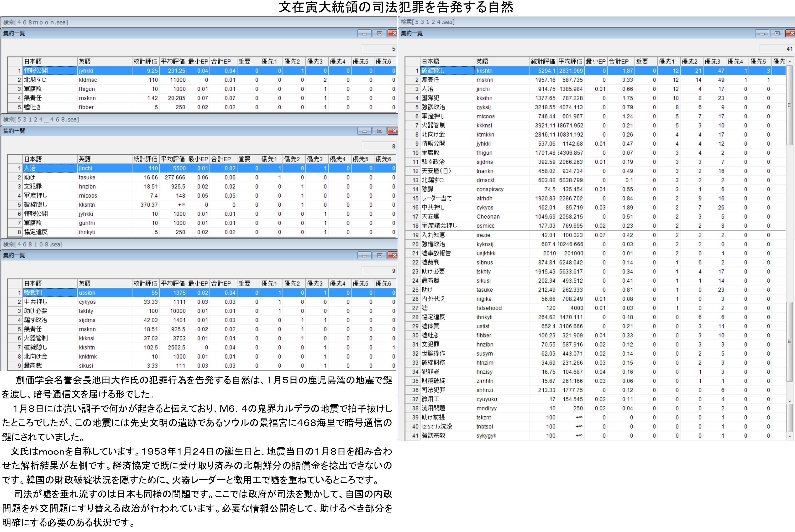Viewport: 795px width, 532px height.
Task: Select the 無責任 row in 53124.sea table
Action: point(430,80)
